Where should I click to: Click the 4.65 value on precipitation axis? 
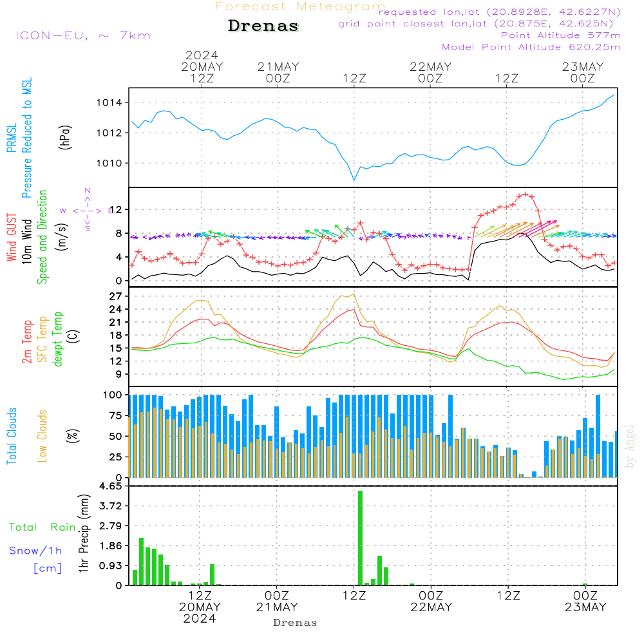click(111, 486)
